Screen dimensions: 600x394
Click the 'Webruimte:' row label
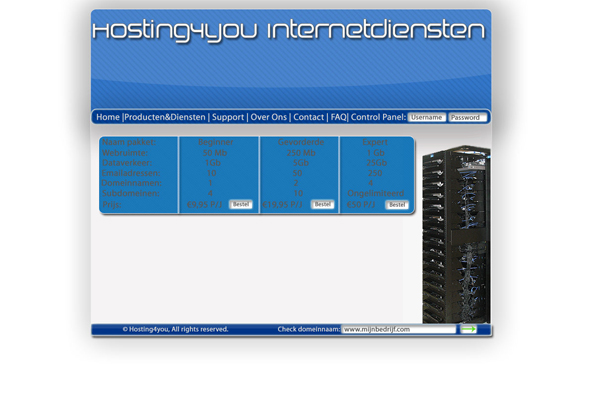[x=125, y=153]
